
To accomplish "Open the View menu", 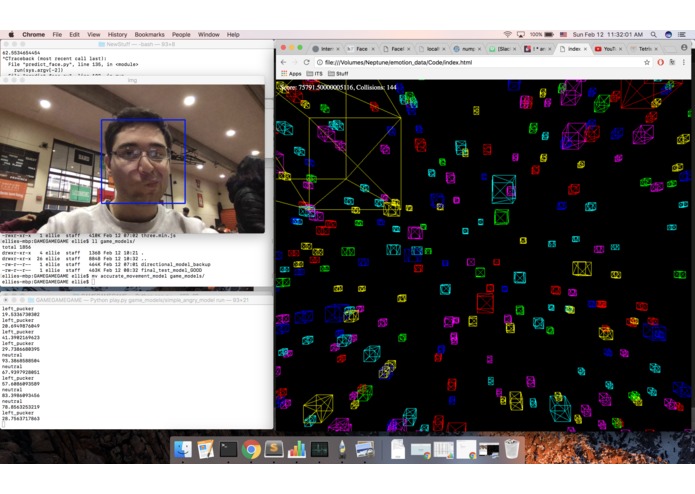I will (94, 34).
